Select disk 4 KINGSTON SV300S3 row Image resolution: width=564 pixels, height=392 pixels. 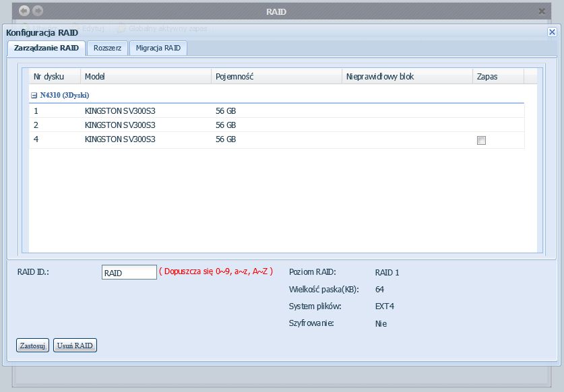point(276,139)
